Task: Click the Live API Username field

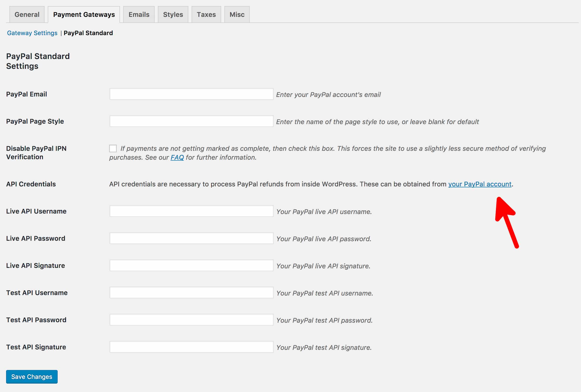Action: [x=191, y=211]
